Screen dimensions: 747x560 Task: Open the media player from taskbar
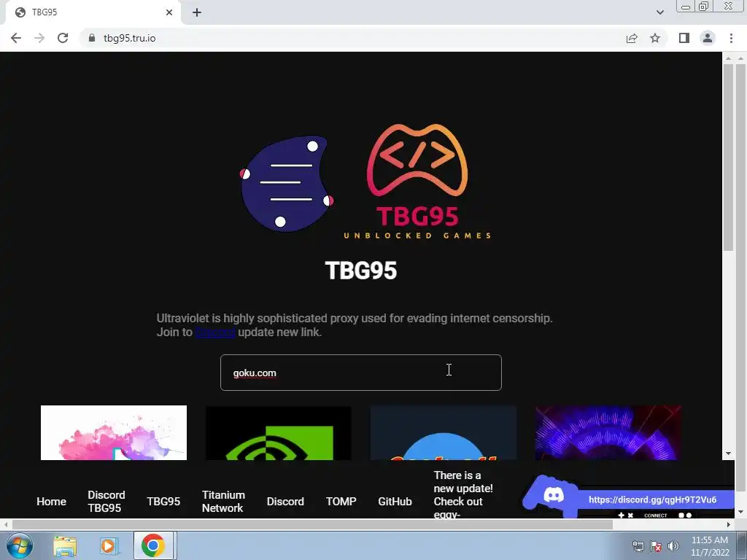point(109,545)
